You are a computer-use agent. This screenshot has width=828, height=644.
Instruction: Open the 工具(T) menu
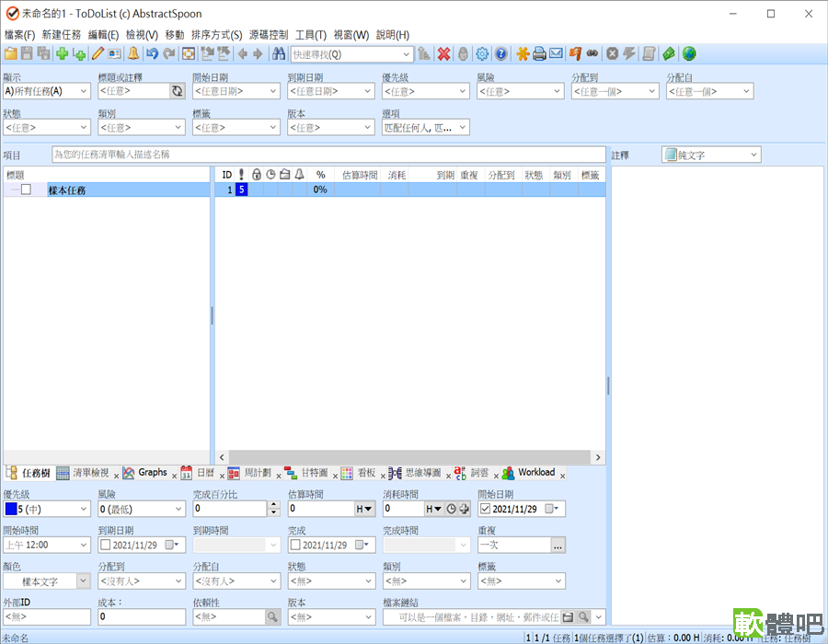click(311, 35)
